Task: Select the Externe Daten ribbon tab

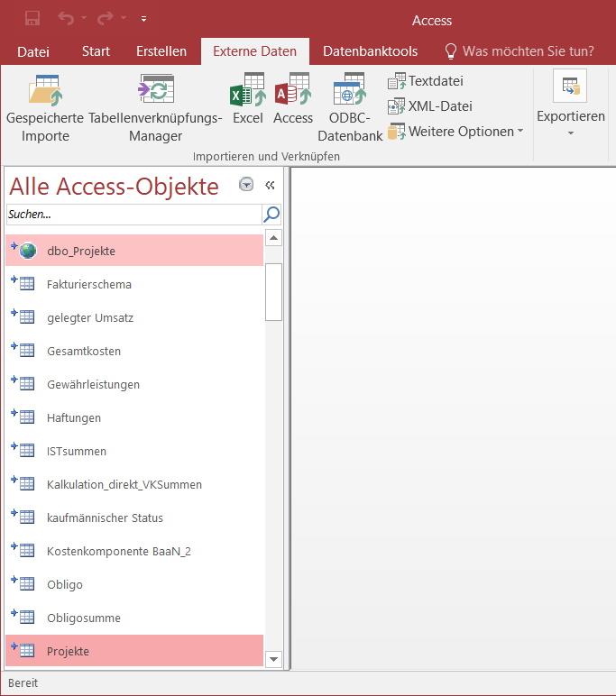Action: point(255,51)
